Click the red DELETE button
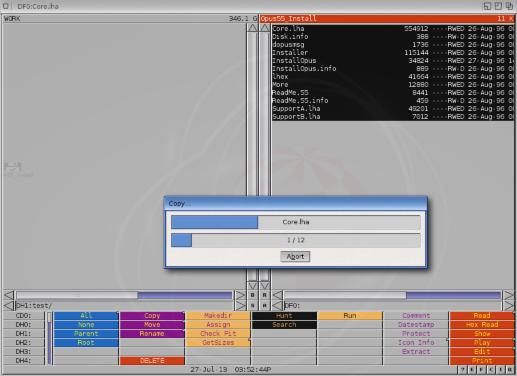 [152, 361]
